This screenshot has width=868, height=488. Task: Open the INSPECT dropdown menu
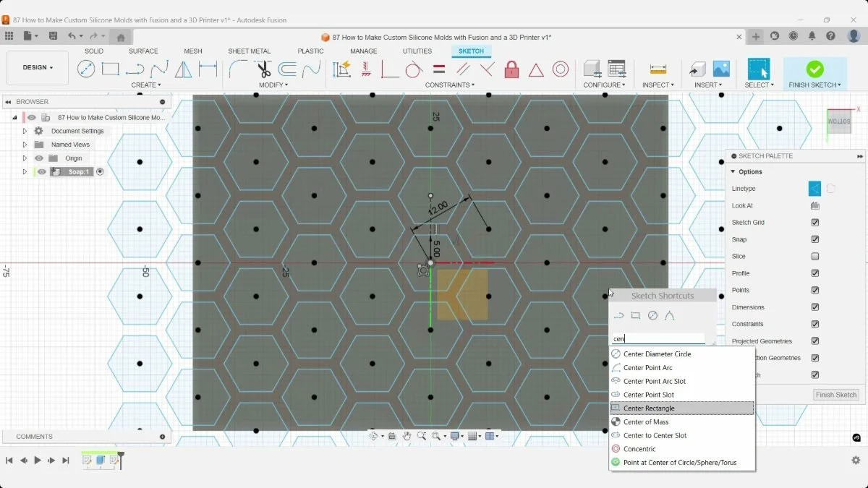(x=658, y=85)
